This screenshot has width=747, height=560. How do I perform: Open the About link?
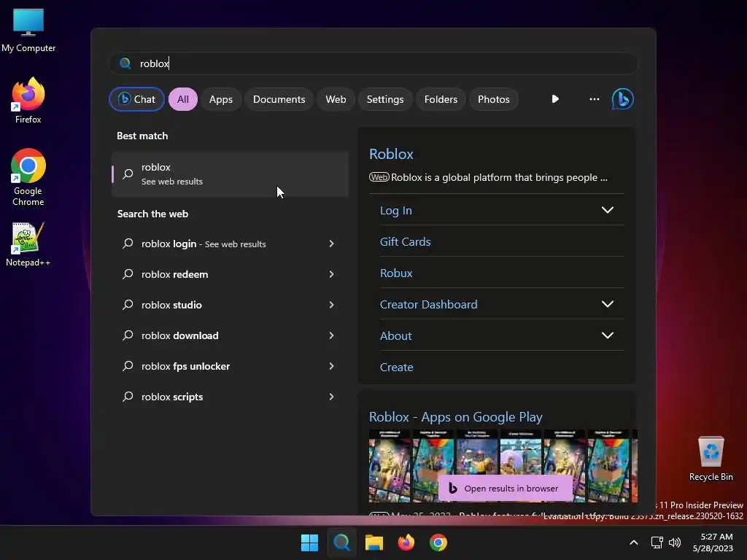tap(395, 335)
